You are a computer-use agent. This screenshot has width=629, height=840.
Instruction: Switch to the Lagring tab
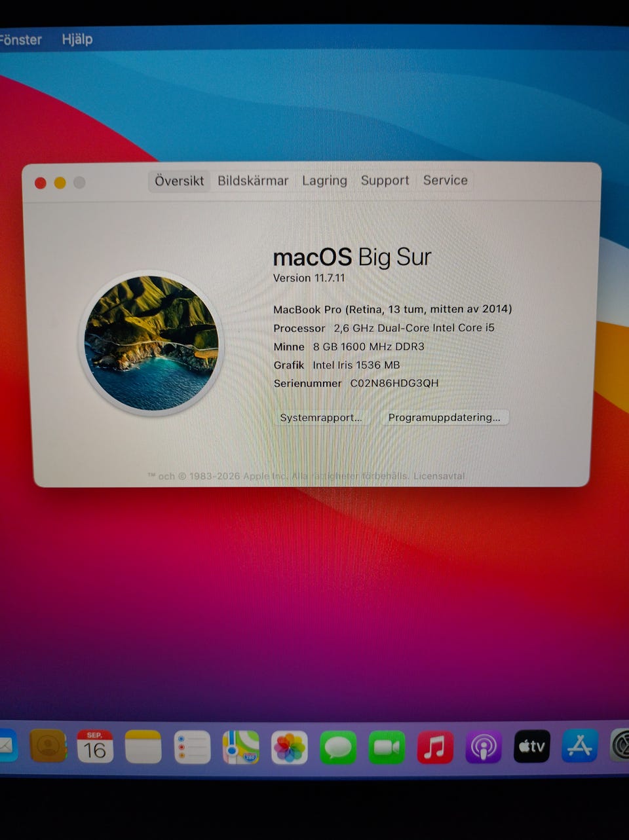point(324,181)
